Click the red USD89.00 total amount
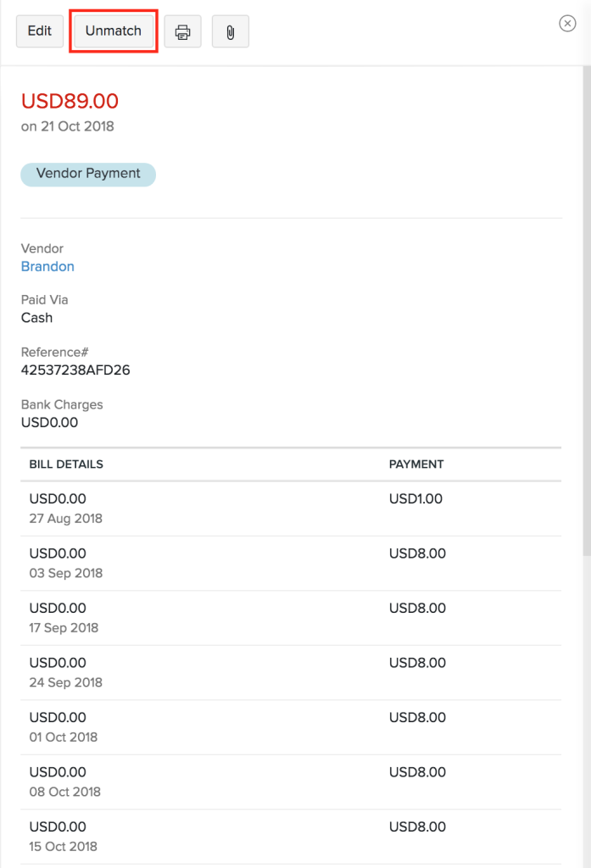The image size is (591, 868). [70, 102]
